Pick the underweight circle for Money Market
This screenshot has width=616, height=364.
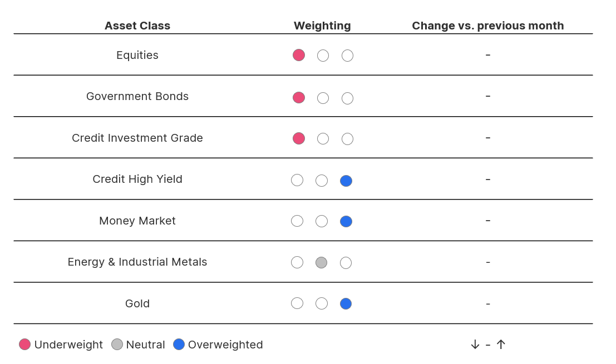tap(297, 221)
